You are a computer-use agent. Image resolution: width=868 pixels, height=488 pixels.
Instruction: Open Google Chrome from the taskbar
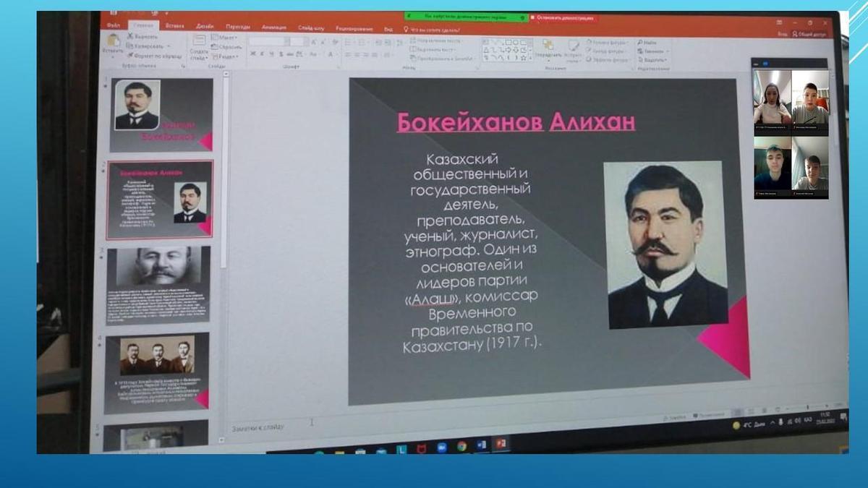coord(461,446)
